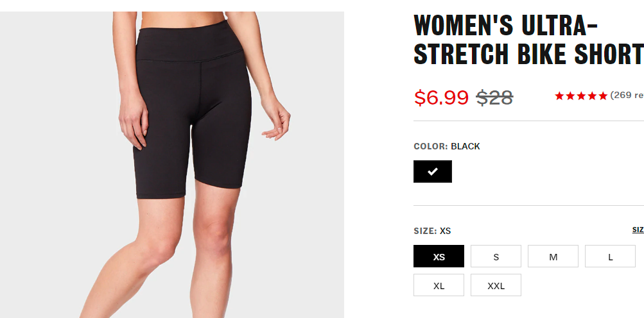Click the fifth rating star
Image resolution: width=644 pixels, height=318 pixels.
click(602, 96)
